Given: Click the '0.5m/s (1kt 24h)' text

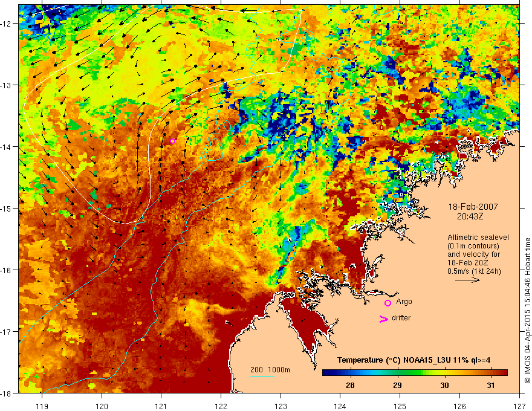Looking at the screenshot, I should pos(474,271).
